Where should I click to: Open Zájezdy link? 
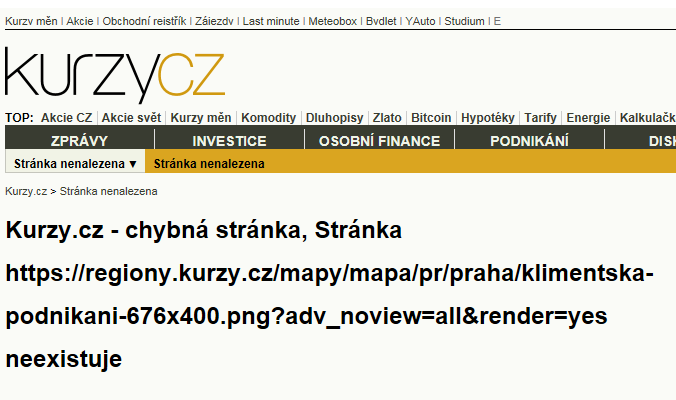tap(214, 21)
